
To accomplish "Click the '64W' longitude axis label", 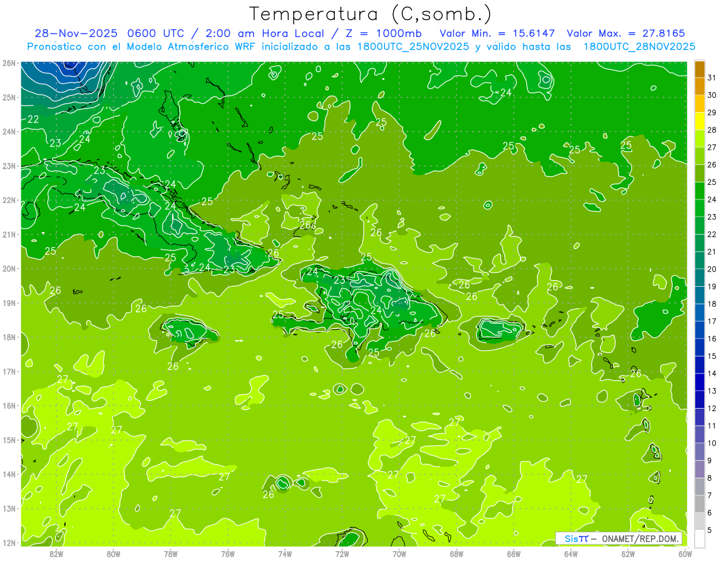I will coord(571,554).
